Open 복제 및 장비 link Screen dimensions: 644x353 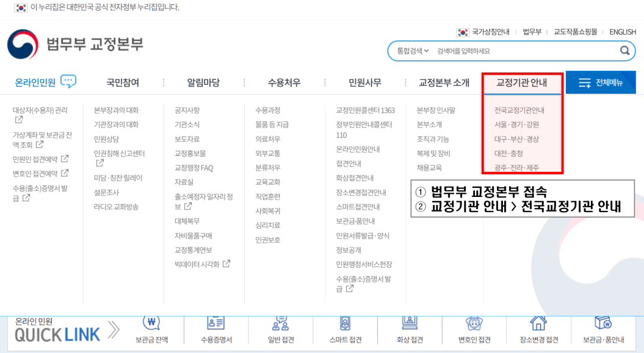433,154
